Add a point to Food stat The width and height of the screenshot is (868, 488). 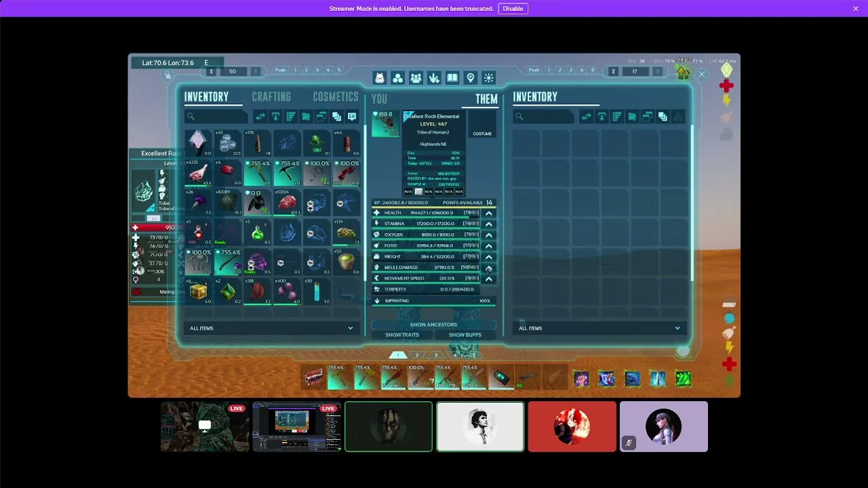pyautogui.click(x=488, y=245)
